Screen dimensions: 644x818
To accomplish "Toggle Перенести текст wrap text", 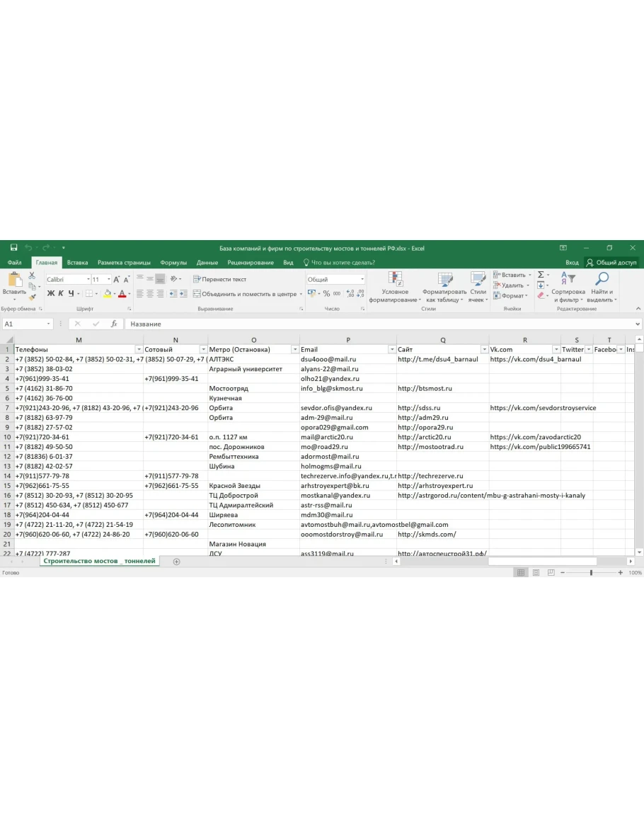I will 219,279.
